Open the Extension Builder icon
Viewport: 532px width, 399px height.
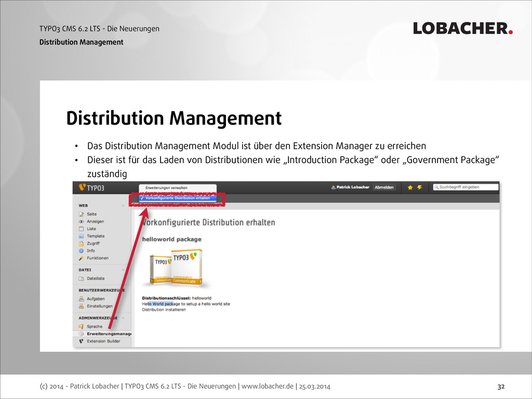[81, 341]
